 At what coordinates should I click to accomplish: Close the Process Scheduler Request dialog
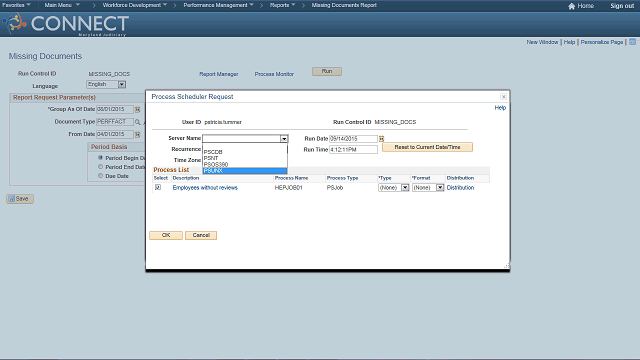503,97
